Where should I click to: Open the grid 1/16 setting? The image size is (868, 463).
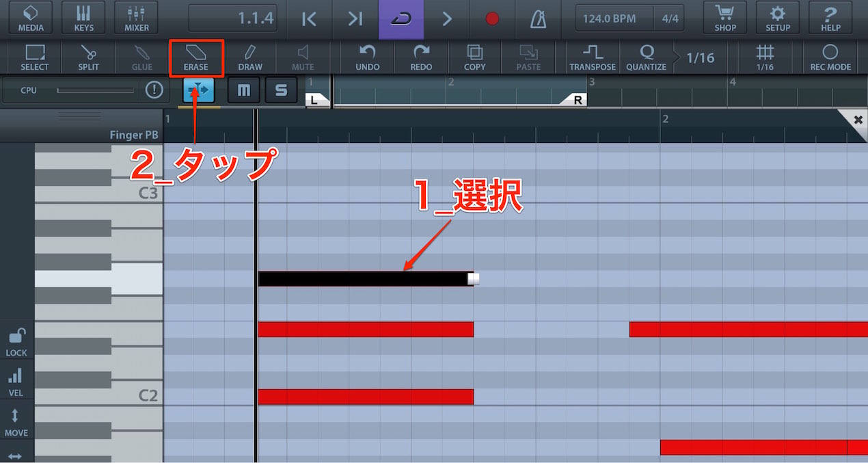765,57
